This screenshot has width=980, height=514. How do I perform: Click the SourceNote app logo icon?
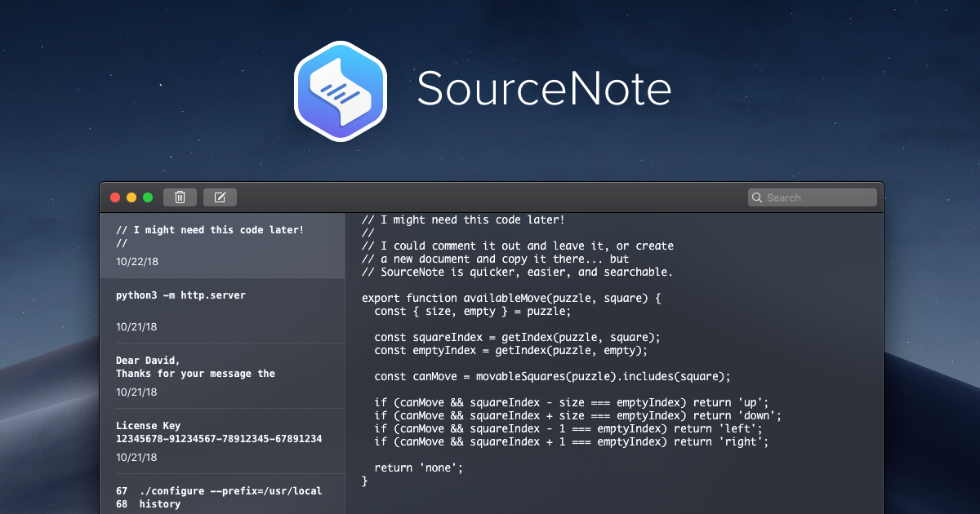[x=341, y=90]
